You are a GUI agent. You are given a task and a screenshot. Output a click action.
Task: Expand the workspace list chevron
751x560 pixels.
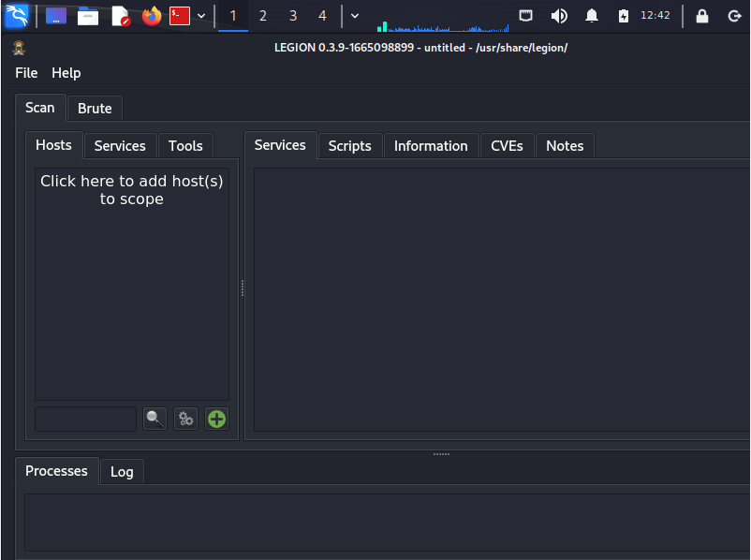pos(355,16)
